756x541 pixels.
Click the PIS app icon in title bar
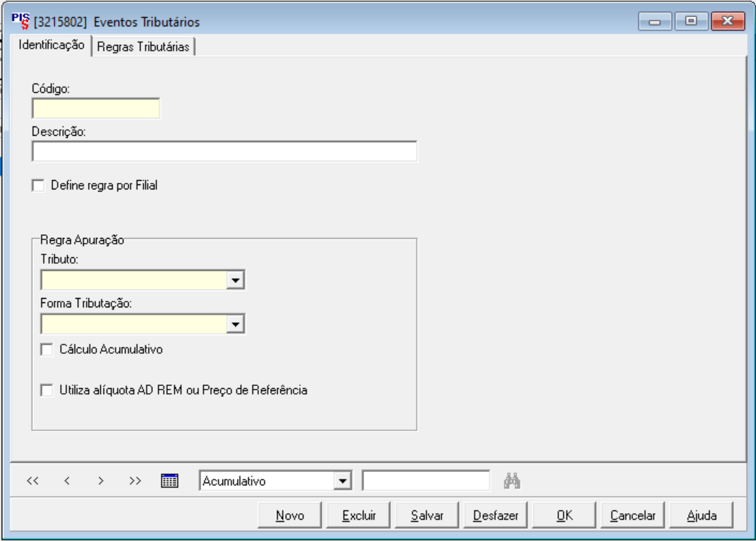tap(20, 21)
